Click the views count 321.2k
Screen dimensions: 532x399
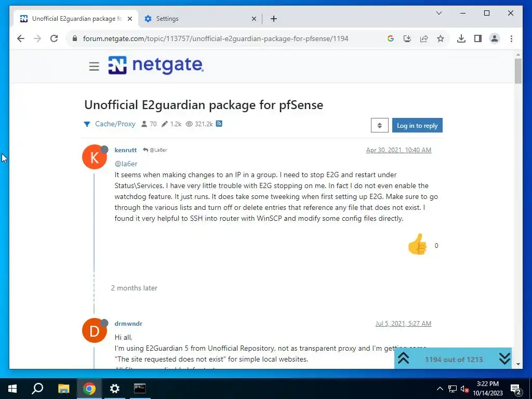pos(204,124)
